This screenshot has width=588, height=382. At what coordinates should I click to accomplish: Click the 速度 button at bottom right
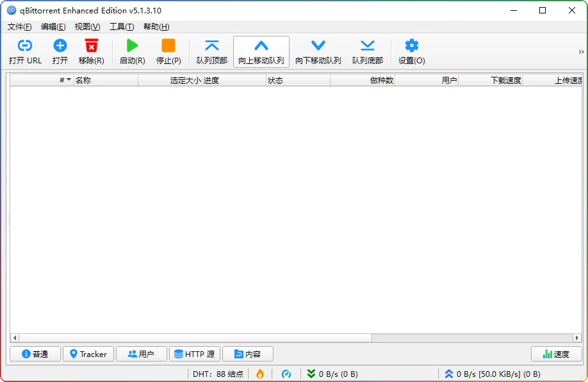click(556, 353)
